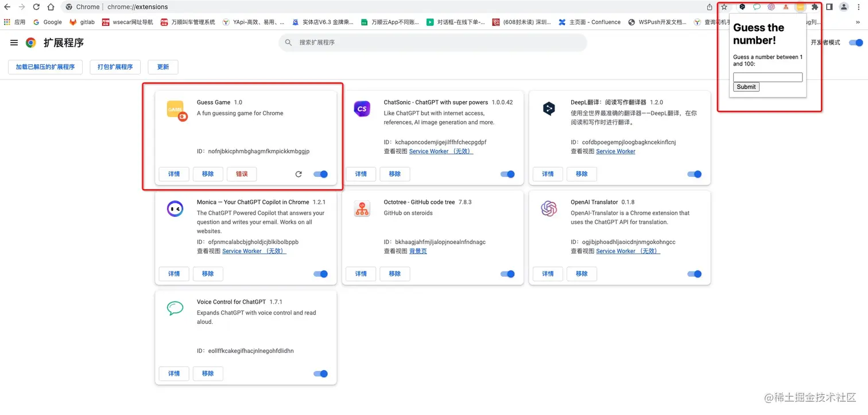Show hidden bookmarks with the overflow chevron
The image size is (868, 415).
pyautogui.click(x=858, y=22)
